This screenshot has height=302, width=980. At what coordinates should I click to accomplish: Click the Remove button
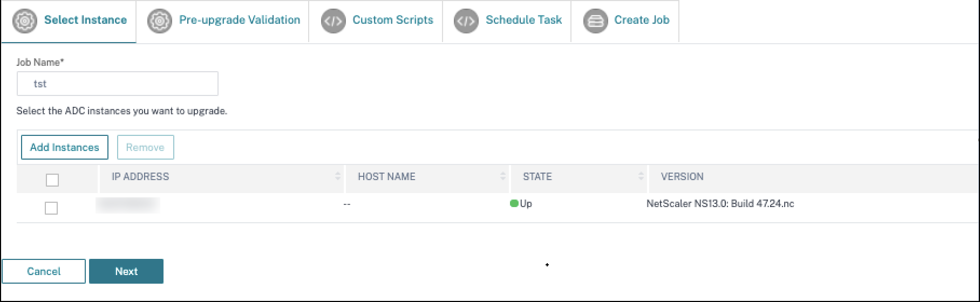146,147
